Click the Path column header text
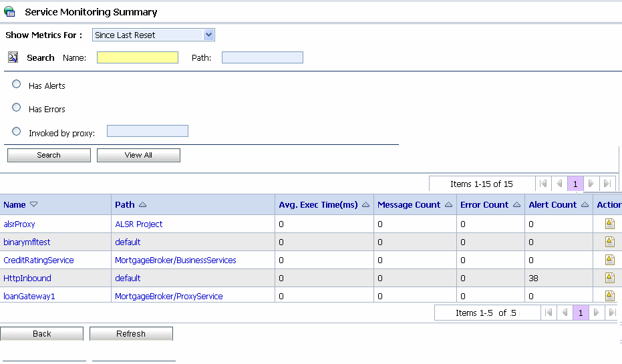 [124, 204]
